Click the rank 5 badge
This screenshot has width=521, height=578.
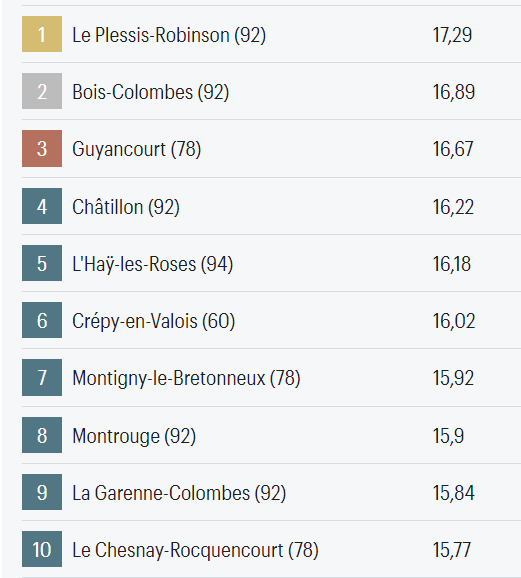tap(42, 263)
